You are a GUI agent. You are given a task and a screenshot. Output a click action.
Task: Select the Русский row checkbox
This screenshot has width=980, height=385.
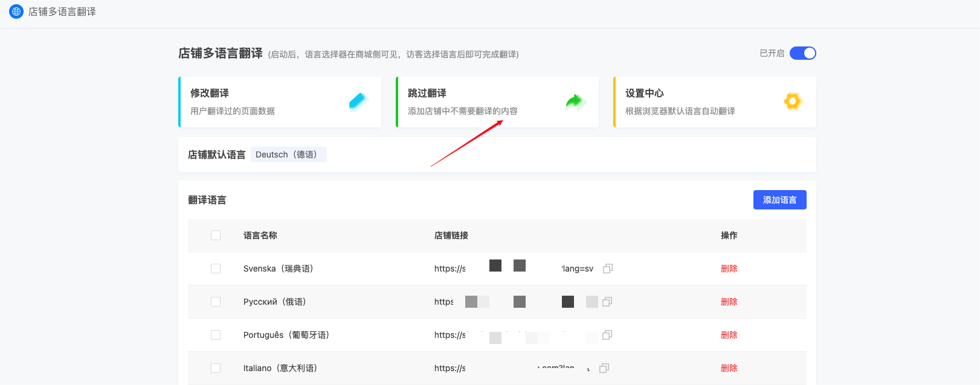tap(216, 302)
